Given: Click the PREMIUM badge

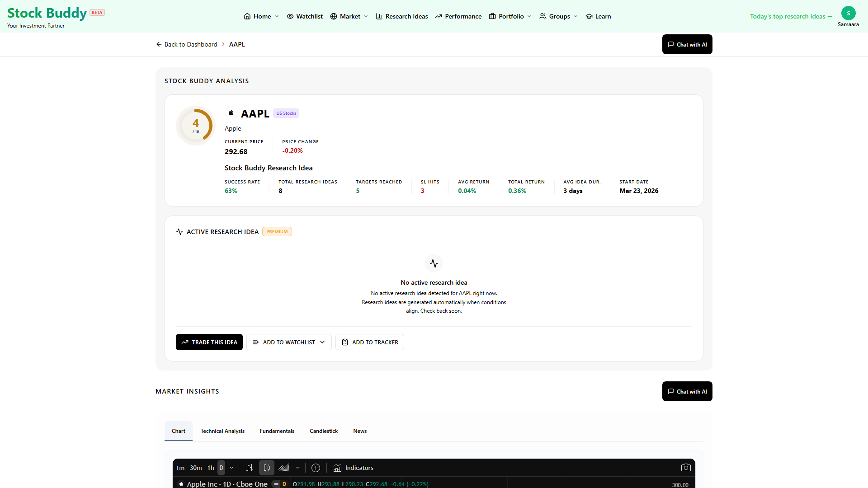Looking at the screenshot, I should pos(277,232).
